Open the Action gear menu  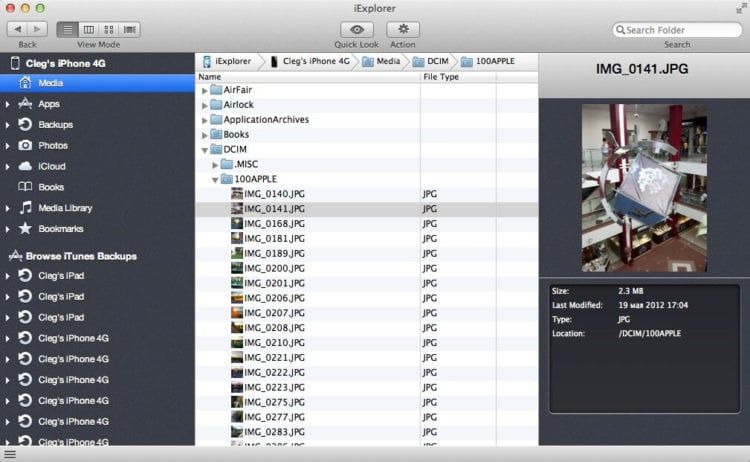point(403,30)
